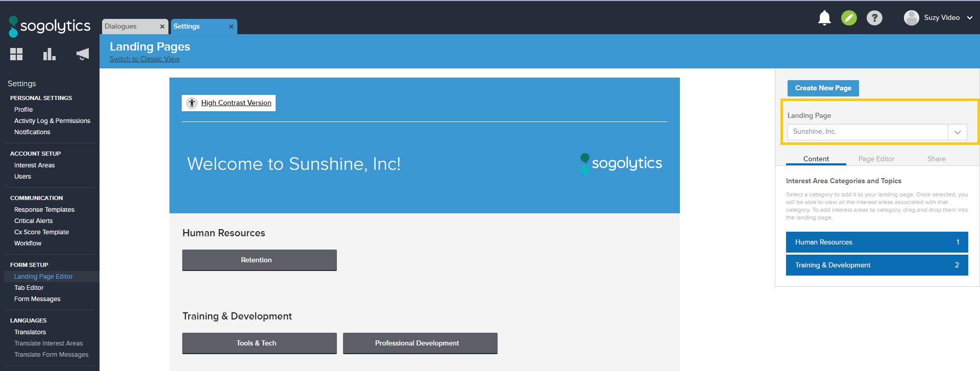The image size is (980, 371).
Task: Click the green pencil edit icon
Action: click(x=849, y=18)
